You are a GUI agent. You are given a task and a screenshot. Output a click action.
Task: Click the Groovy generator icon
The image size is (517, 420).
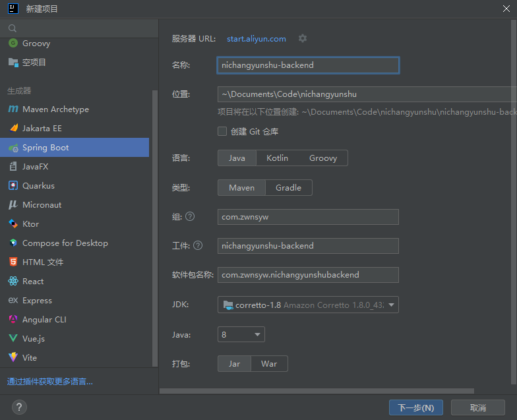click(x=13, y=44)
